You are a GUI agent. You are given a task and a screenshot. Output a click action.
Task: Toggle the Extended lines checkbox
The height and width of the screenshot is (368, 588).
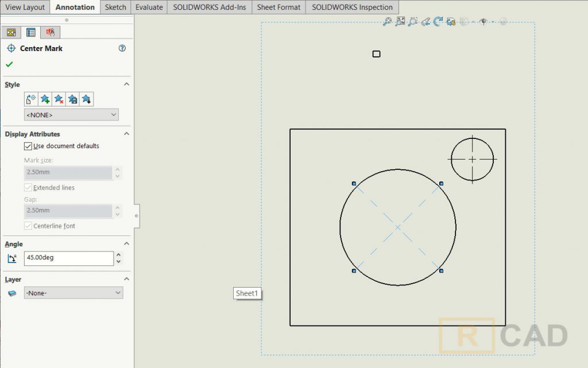(x=28, y=188)
